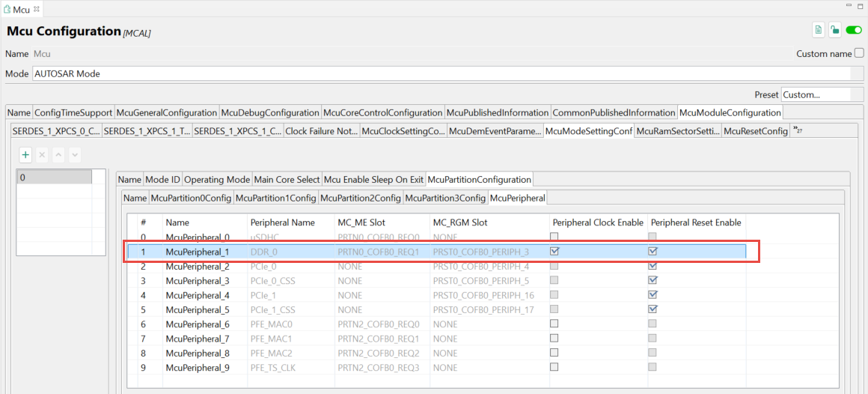Open the McuResetConfig tab
868x394 pixels.
coord(756,131)
